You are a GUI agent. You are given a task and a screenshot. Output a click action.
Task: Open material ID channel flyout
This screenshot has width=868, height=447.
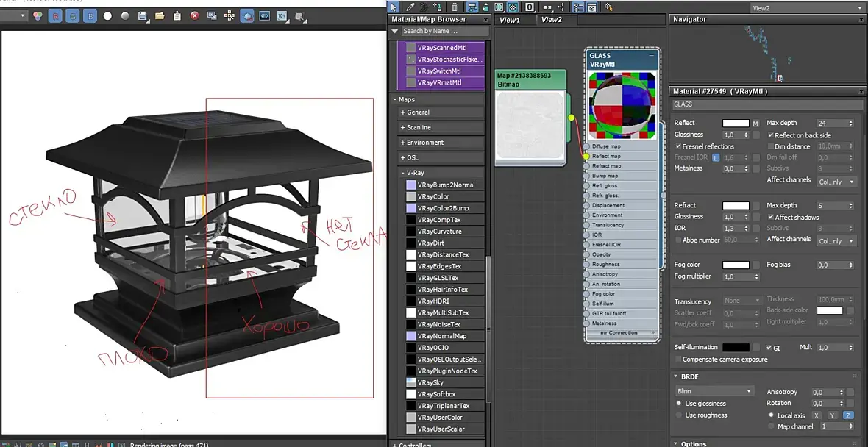click(530, 7)
